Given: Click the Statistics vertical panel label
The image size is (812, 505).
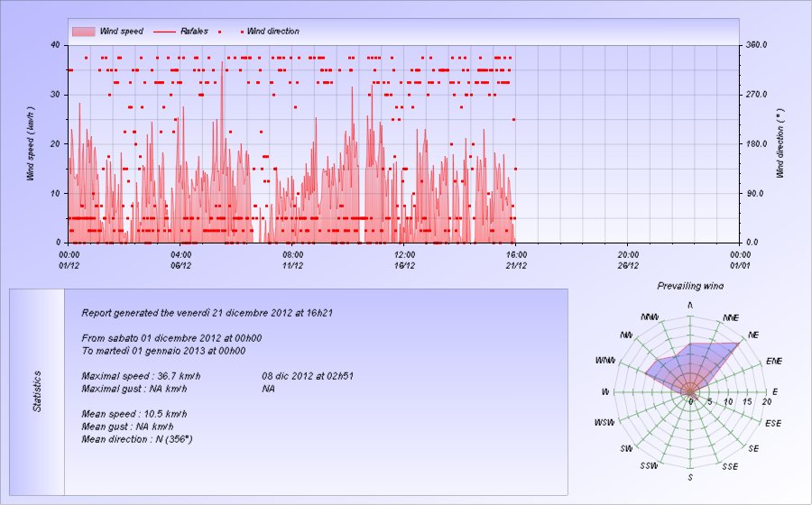Looking at the screenshot, I should click(x=37, y=391).
